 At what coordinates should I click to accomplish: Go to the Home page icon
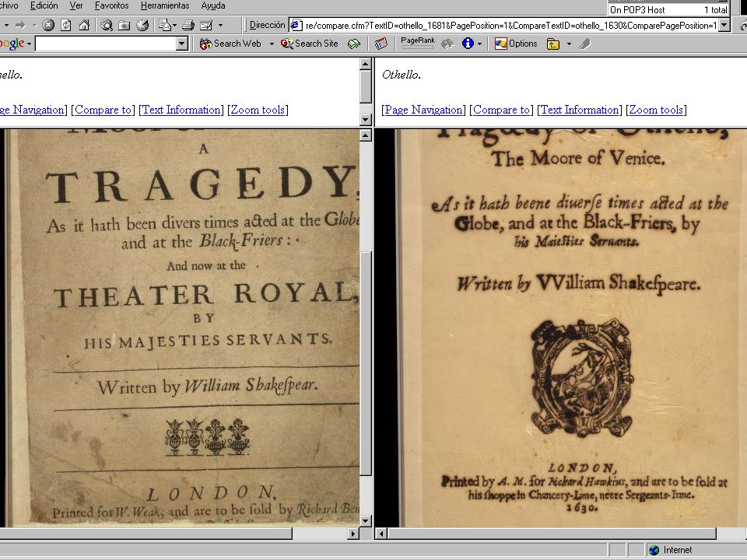click(84, 25)
